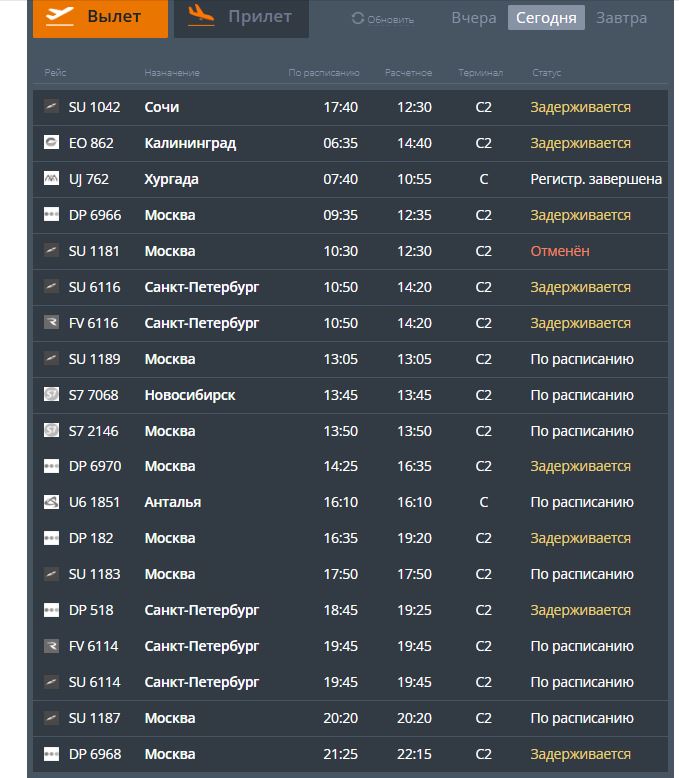Click the airline logo for DP 6970
679x778 pixels.
coord(51,466)
